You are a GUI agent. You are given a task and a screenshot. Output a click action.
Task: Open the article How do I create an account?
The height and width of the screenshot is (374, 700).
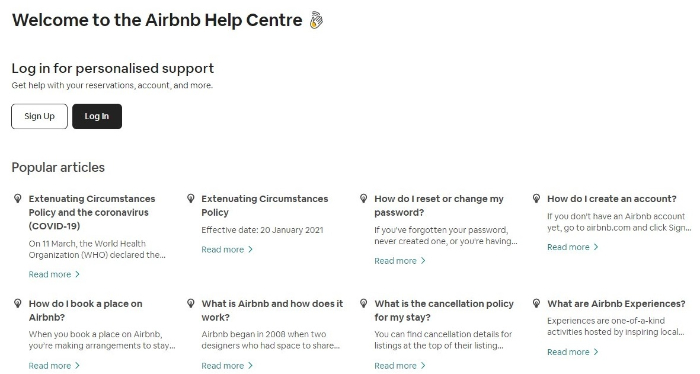pos(612,199)
